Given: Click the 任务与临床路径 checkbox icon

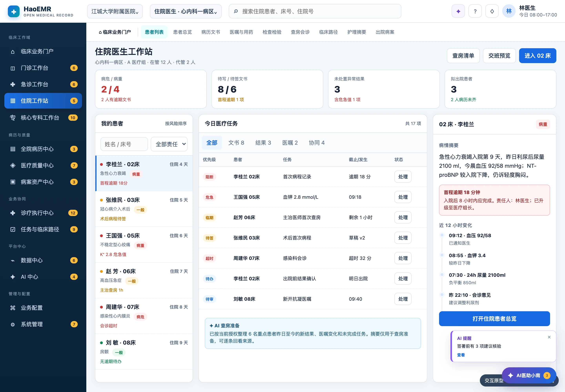Looking at the screenshot, I should pos(13,229).
